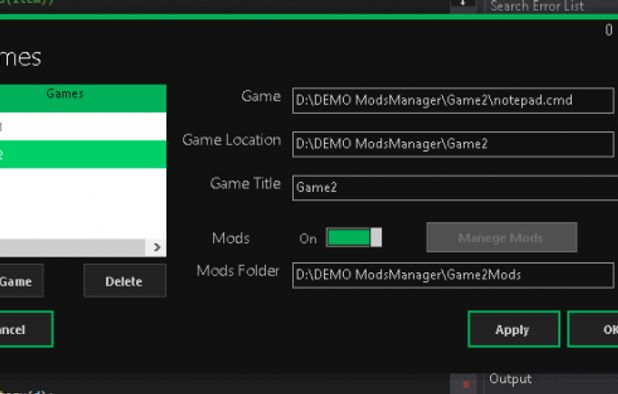
Task: Select the highlighted green game entry
Action: 83,154
